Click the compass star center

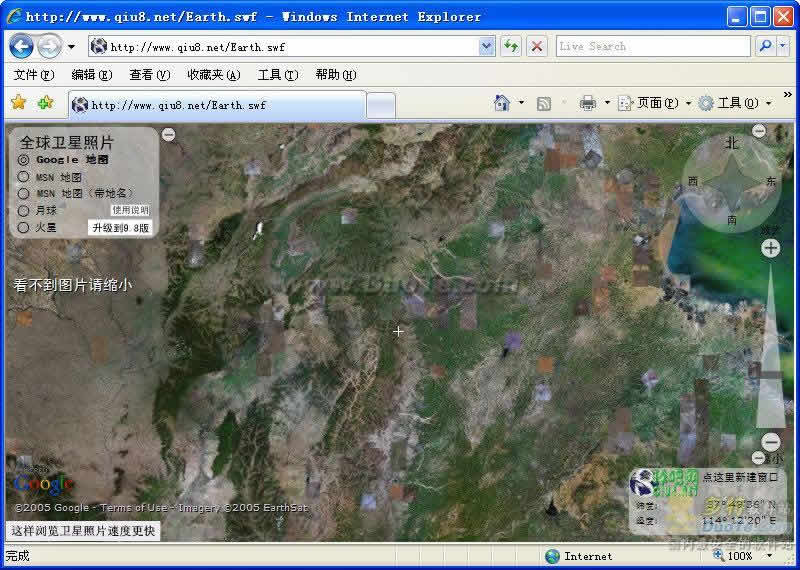tap(732, 183)
